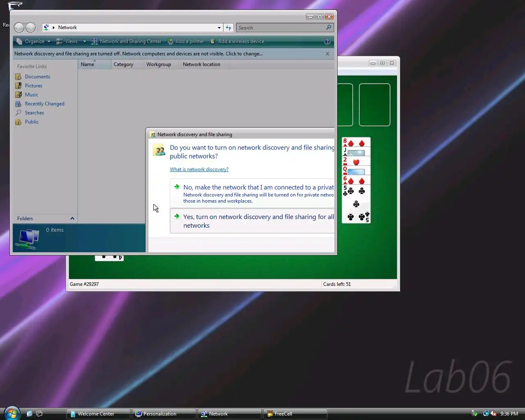Click the Recently Changed icon
Screen dimensions: 525x420
click(18, 104)
